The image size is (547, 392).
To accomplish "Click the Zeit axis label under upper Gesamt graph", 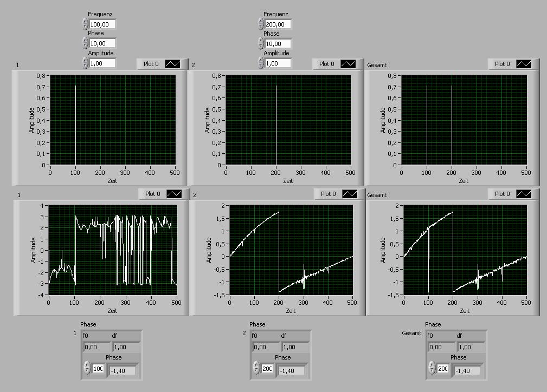I will point(464,181).
